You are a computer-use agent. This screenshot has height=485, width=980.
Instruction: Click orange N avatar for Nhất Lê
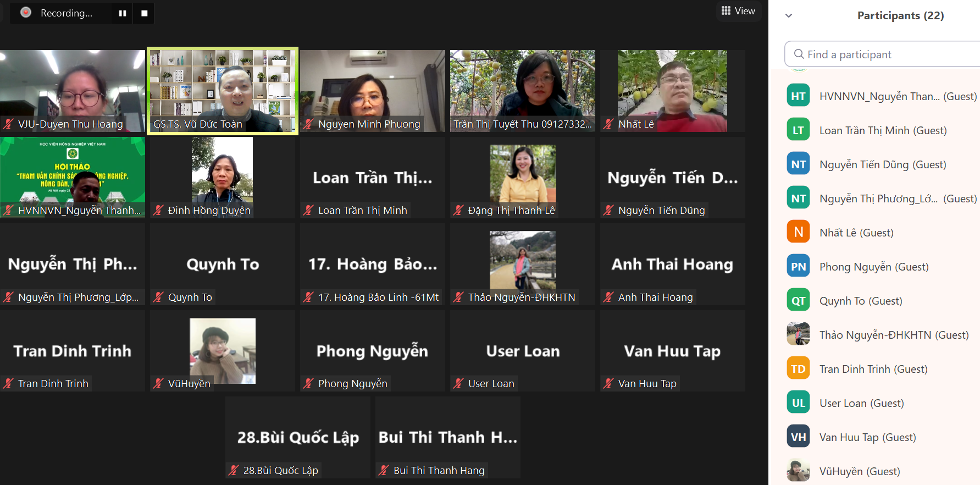tap(798, 233)
